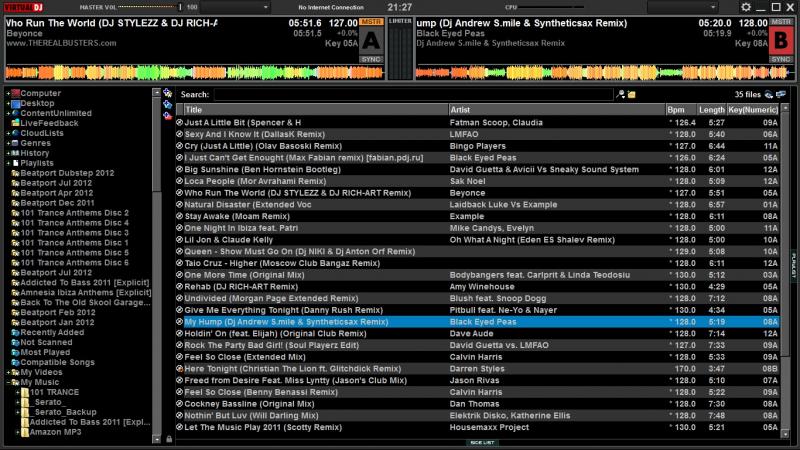This screenshot has height=450, width=800.
Task: Sort tracks by Title column
Action: point(315,110)
